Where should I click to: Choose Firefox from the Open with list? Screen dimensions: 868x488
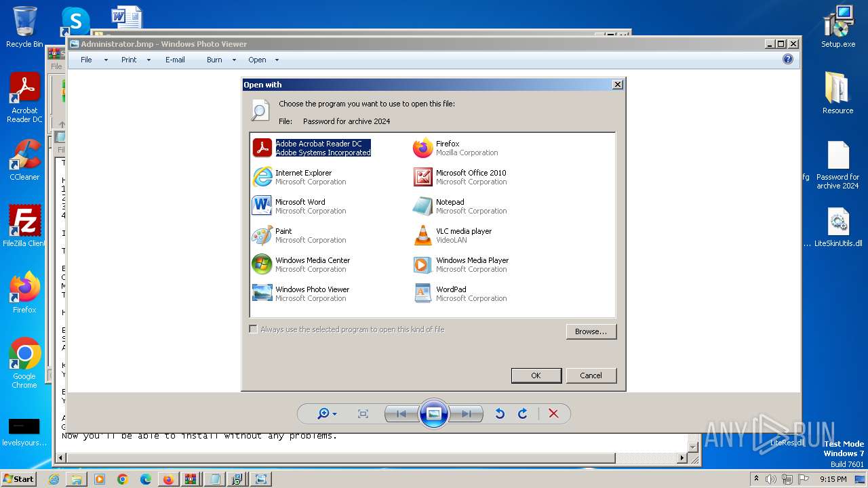(x=456, y=148)
